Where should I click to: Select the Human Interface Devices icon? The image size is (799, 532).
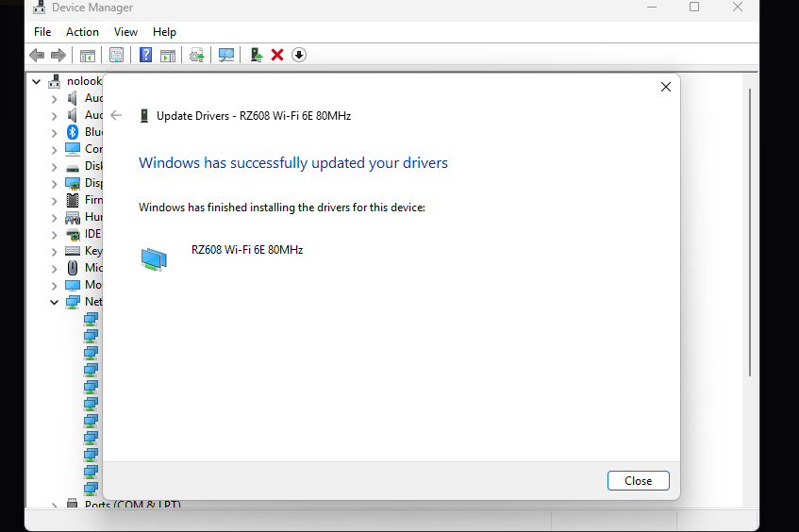point(73,218)
